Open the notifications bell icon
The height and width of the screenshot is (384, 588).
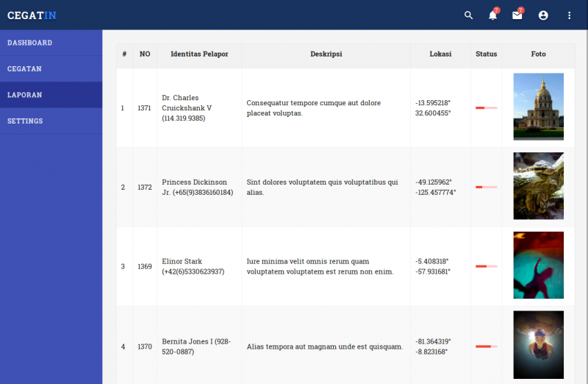493,15
